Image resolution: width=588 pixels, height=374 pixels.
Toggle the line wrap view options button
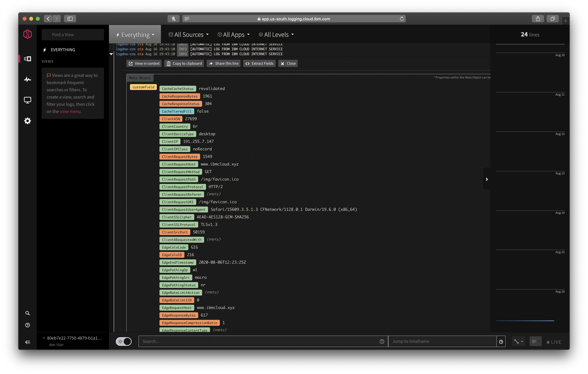[x=535, y=341]
